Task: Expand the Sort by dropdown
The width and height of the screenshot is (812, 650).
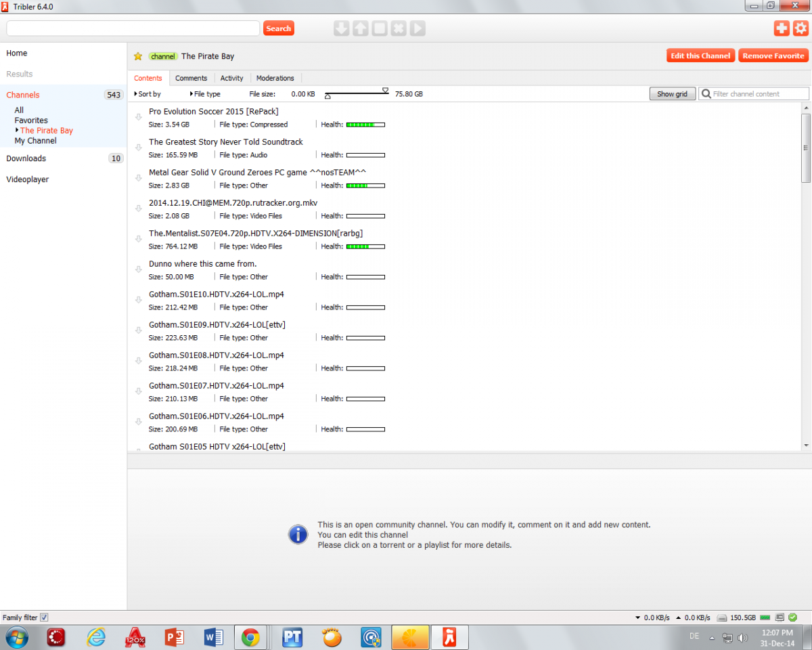Action: (x=148, y=94)
